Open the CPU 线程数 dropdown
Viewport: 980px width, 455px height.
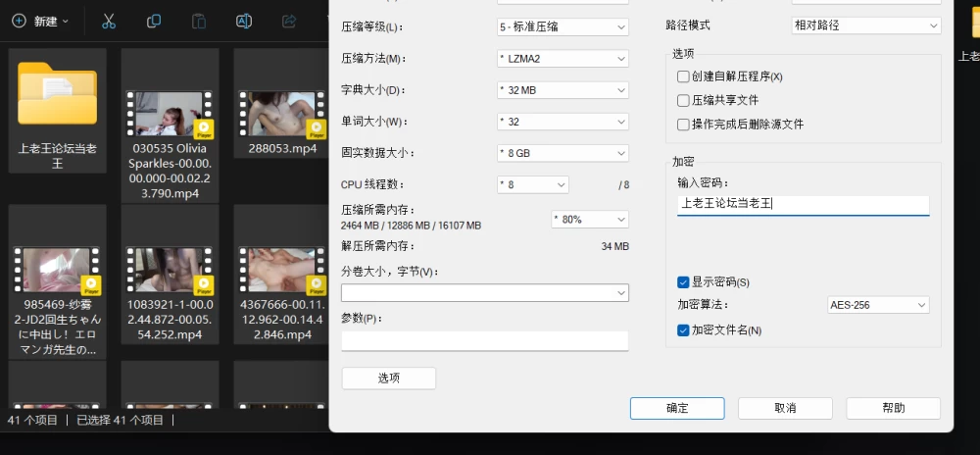tap(532, 185)
